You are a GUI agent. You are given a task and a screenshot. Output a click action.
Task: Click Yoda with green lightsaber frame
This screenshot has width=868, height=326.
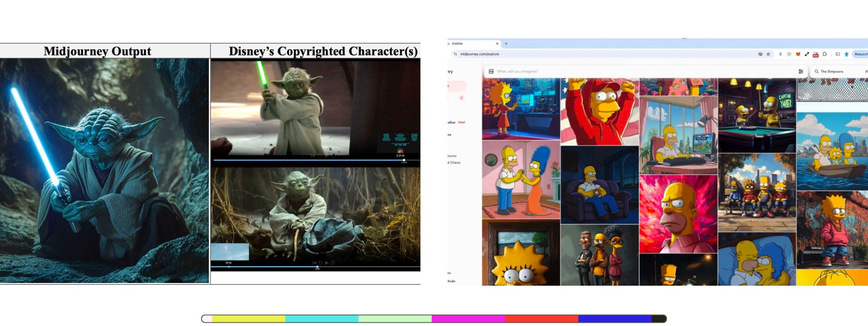pos(316,109)
